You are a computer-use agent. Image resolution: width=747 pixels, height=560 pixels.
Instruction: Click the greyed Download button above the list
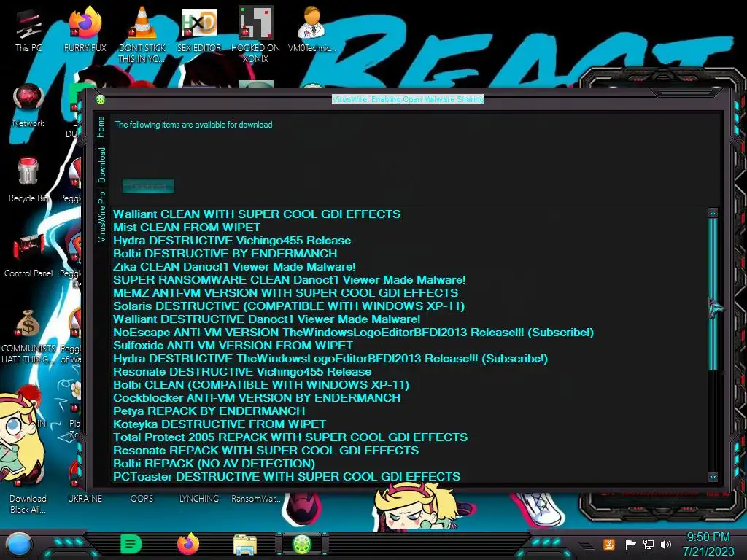[x=148, y=186]
